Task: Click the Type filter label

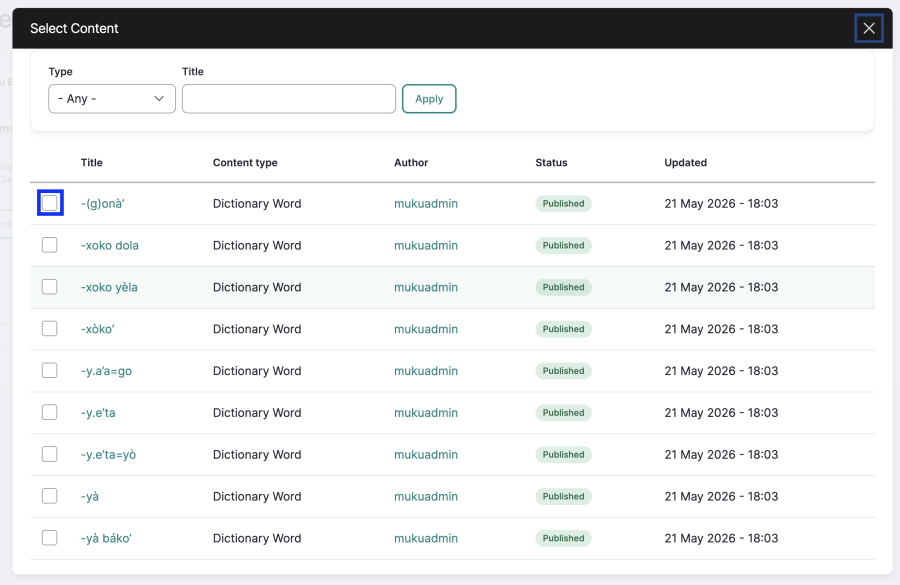Action: pos(60,72)
